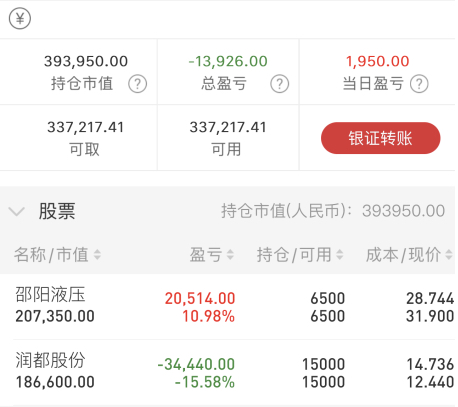Open help icon beside 当日盈亏
Screen dimensions: 458x407
(419, 84)
